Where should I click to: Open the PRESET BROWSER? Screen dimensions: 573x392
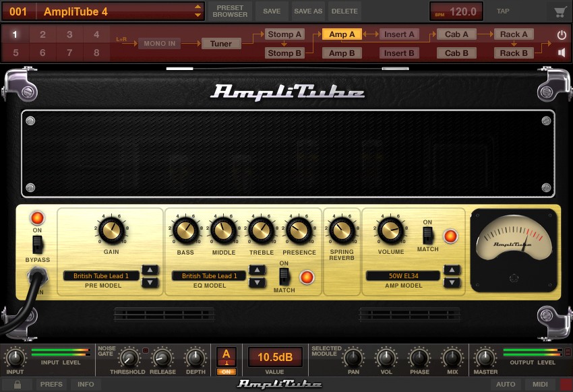pos(230,11)
